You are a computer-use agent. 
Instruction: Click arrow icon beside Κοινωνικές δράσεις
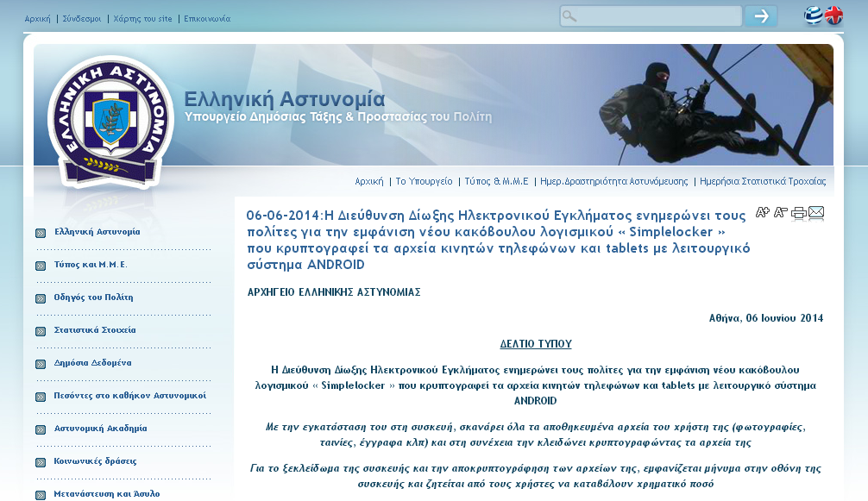[41, 462]
